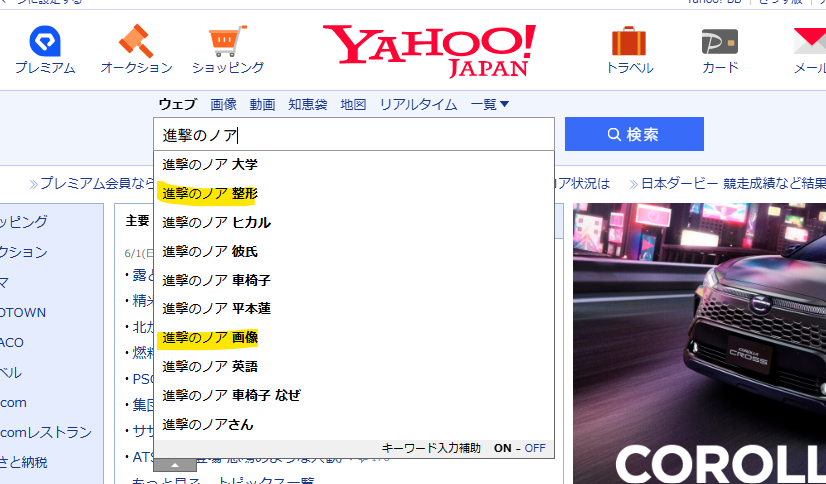Open the さと納税 sidebar link

24,462
